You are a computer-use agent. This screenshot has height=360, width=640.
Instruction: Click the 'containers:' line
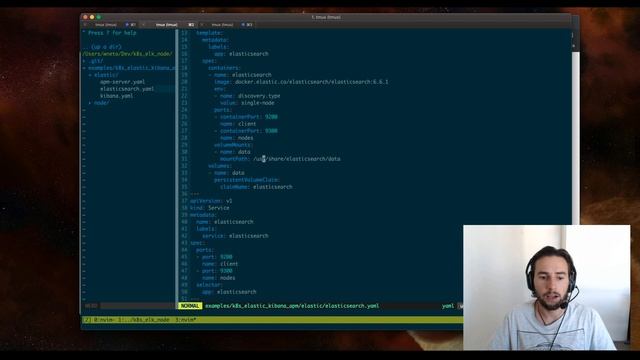pyautogui.click(x=224, y=68)
